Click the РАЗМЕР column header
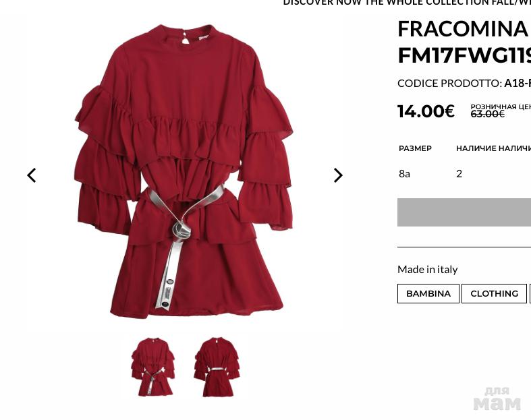This screenshot has height=420, width=531. coord(415,148)
